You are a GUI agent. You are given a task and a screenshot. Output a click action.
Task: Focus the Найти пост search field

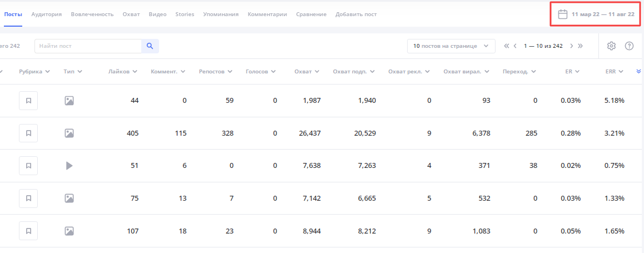(88, 46)
